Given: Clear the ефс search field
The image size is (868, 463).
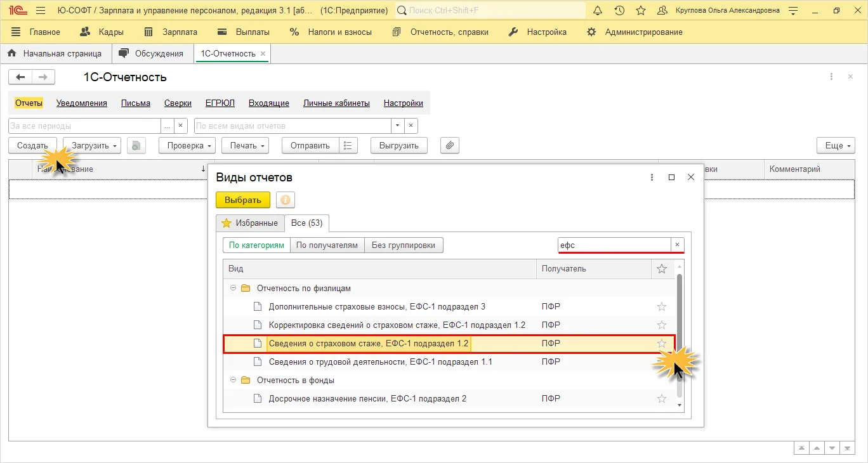Looking at the screenshot, I should [677, 245].
